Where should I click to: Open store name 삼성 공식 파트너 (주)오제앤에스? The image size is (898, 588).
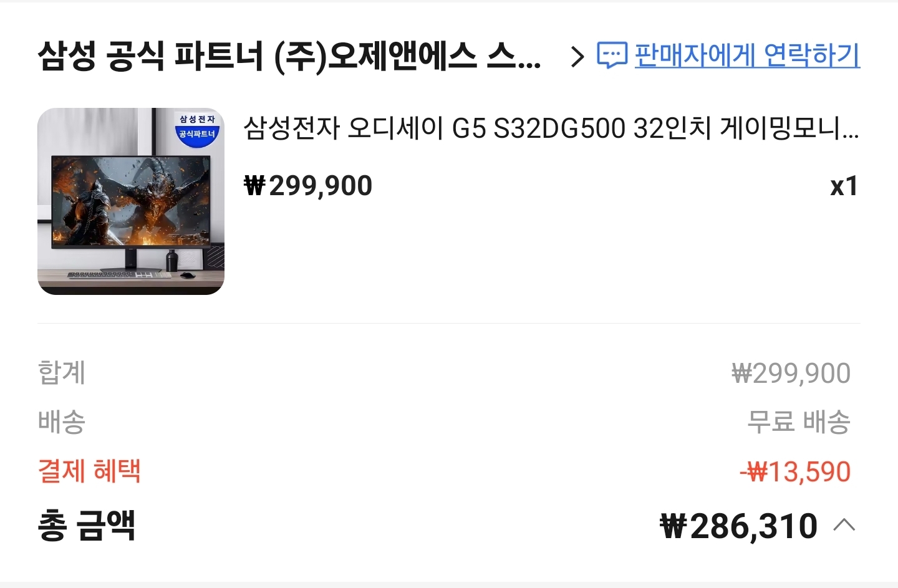[289, 56]
